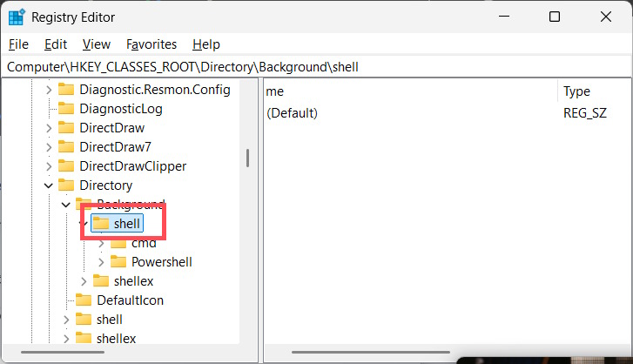Image resolution: width=633 pixels, height=364 pixels.
Task: Select the Powershell folder icon
Action: tap(118, 262)
